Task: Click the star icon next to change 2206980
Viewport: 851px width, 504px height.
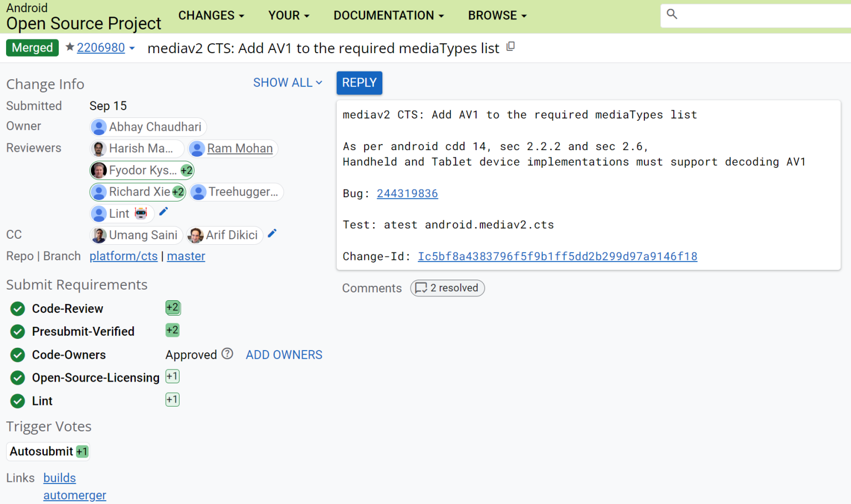Action: [x=70, y=47]
